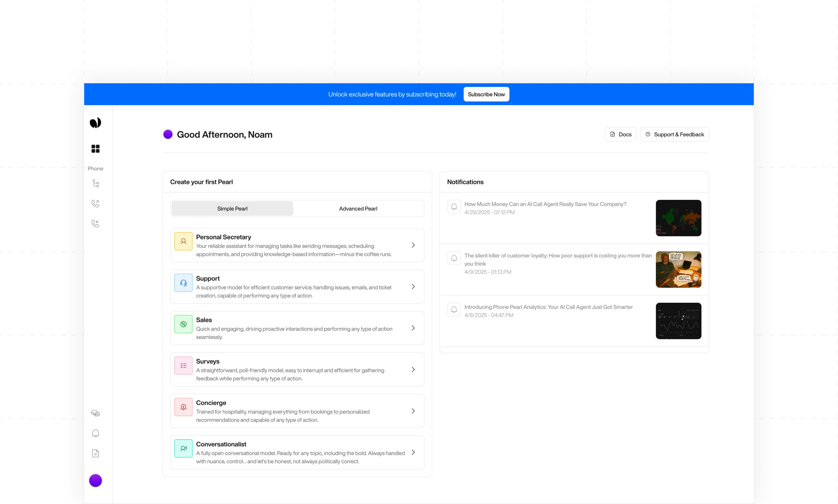Select the Surveys pearl card
Image resolution: width=838 pixels, height=504 pixels.
point(297,369)
